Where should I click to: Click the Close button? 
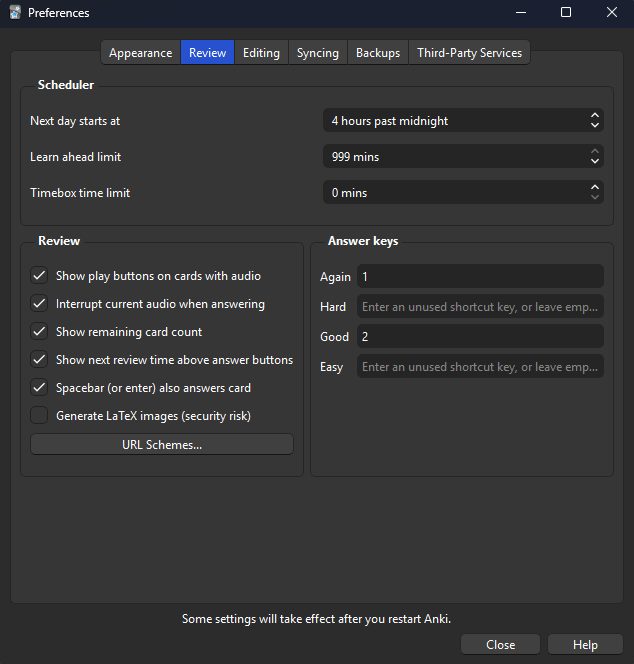500,645
